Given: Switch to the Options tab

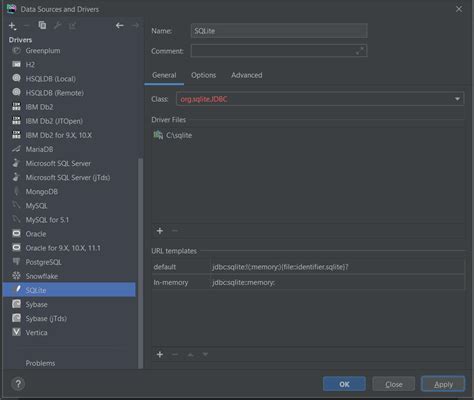Looking at the screenshot, I should [x=203, y=75].
